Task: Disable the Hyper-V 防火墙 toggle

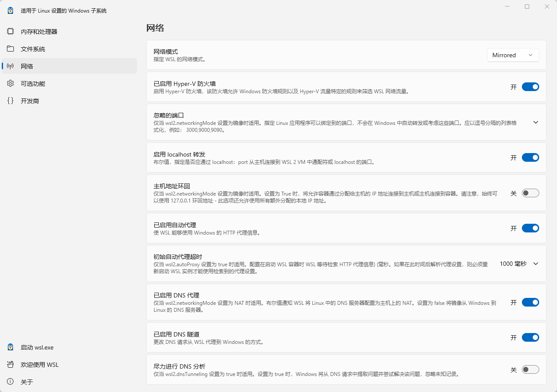Action: (530, 87)
